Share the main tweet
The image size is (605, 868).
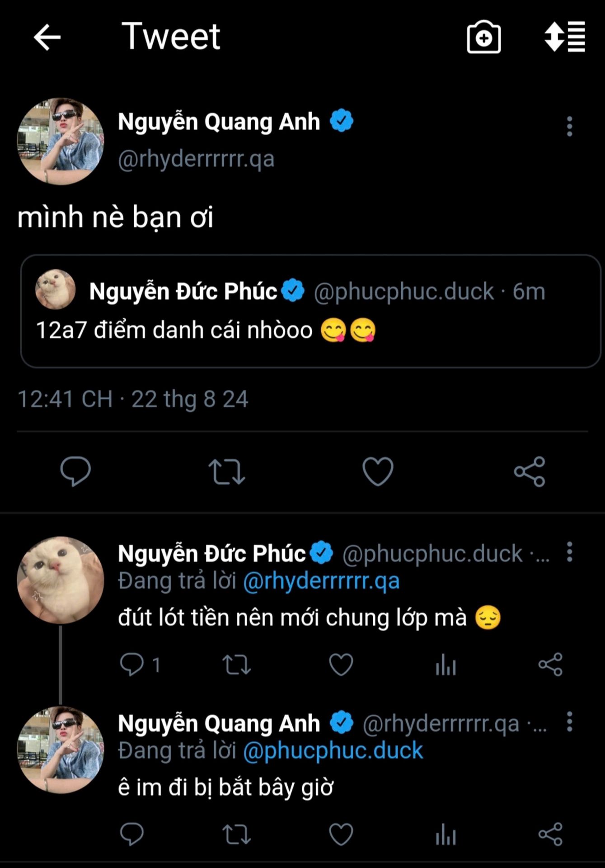point(530,472)
